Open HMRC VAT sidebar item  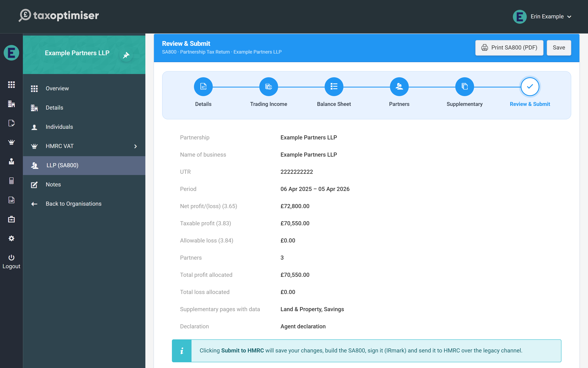pyautogui.click(x=84, y=146)
